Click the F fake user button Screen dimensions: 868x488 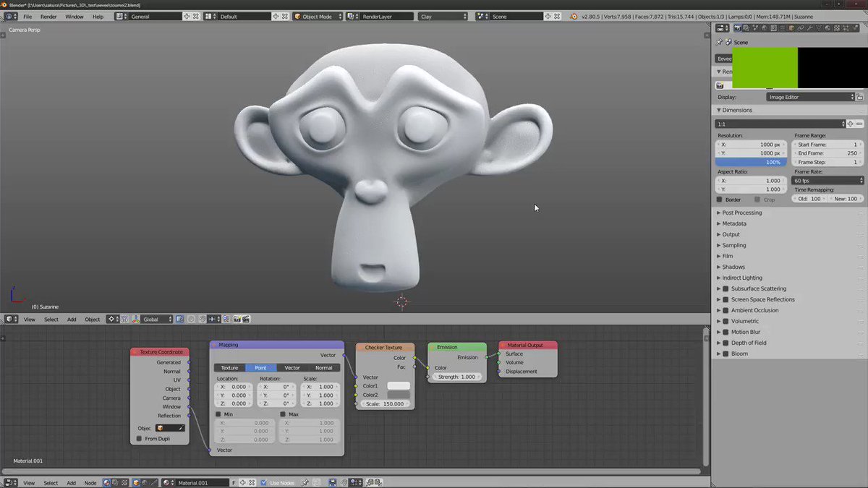click(234, 482)
